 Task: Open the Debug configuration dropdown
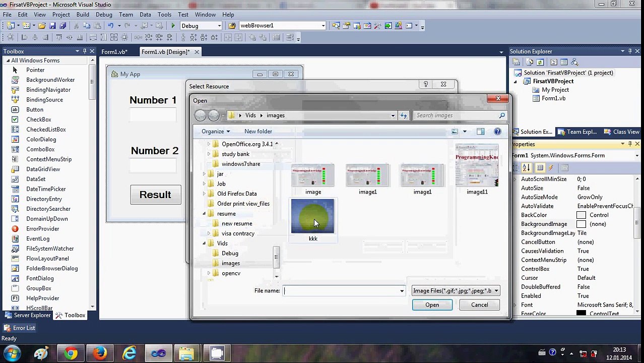point(219,26)
